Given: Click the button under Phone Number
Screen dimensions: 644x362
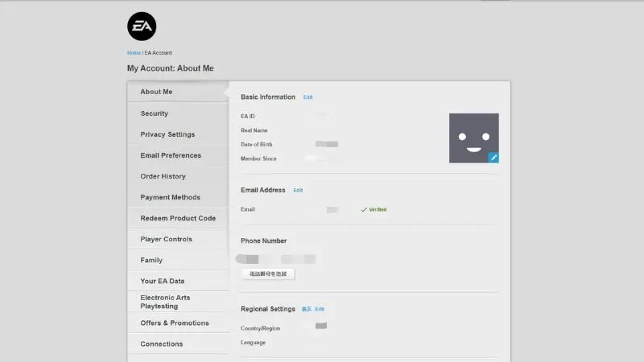Looking at the screenshot, I should [x=268, y=274].
